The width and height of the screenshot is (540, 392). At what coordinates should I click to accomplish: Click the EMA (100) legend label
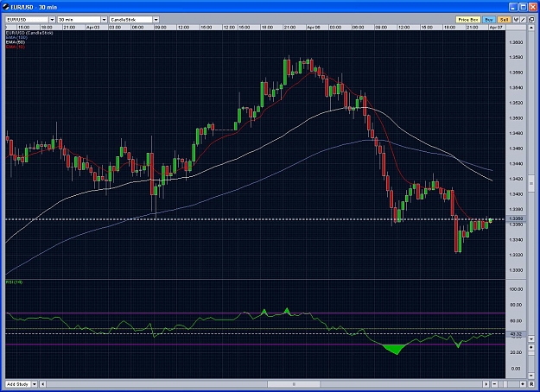click(x=16, y=37)
